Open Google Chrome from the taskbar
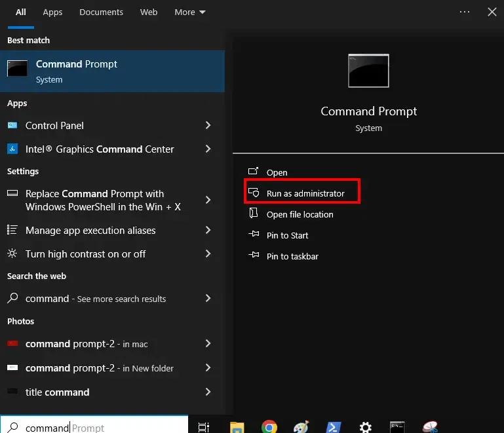Viewport: 504px width, 433px height. point(269,427)
